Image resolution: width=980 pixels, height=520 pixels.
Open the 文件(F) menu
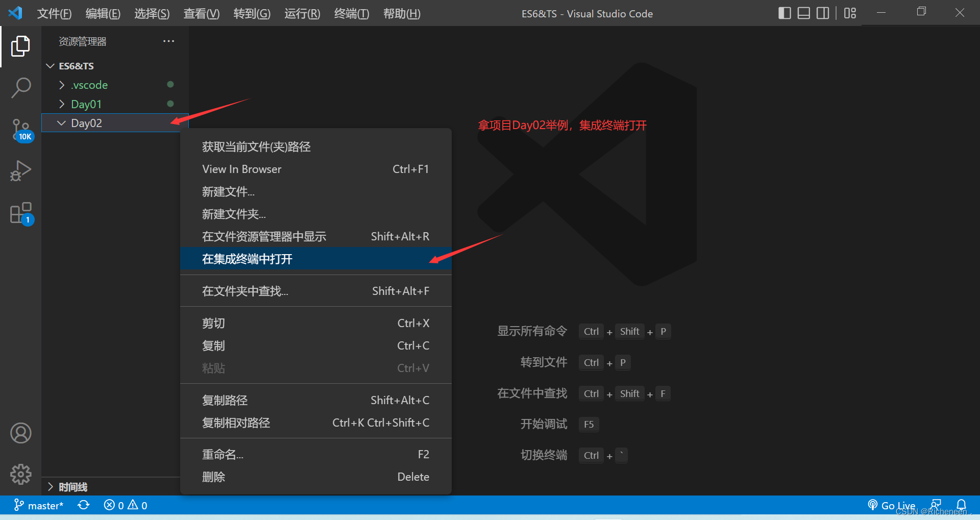[54, 13]
